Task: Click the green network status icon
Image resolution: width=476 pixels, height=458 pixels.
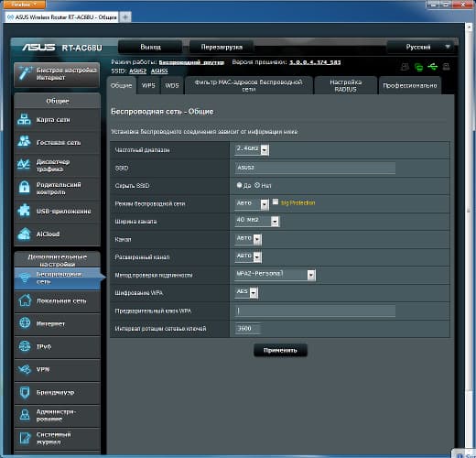Action: 419,67
